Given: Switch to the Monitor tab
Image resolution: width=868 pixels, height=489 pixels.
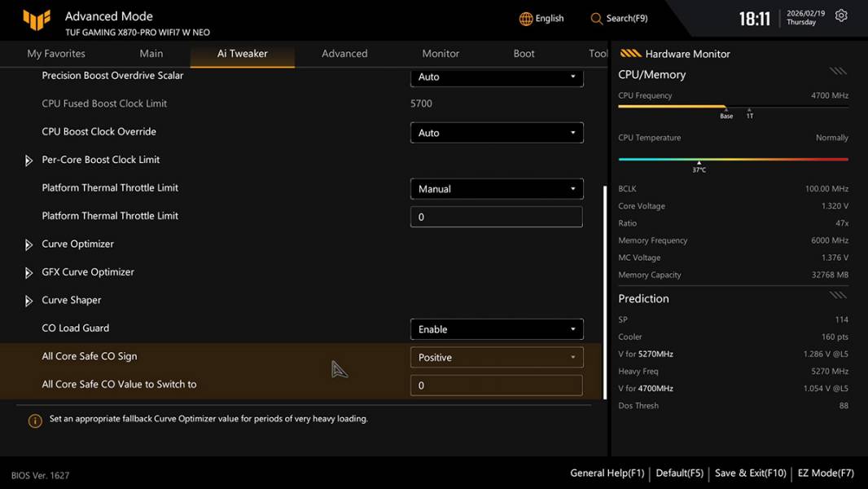Looking at the screenshot, I should click(441, 54).
